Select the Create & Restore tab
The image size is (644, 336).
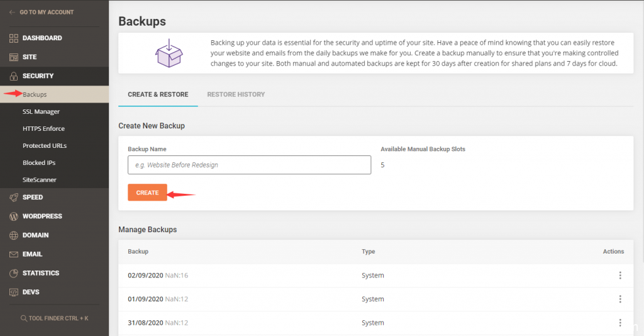pyautogui.click(x=158, y=94)
